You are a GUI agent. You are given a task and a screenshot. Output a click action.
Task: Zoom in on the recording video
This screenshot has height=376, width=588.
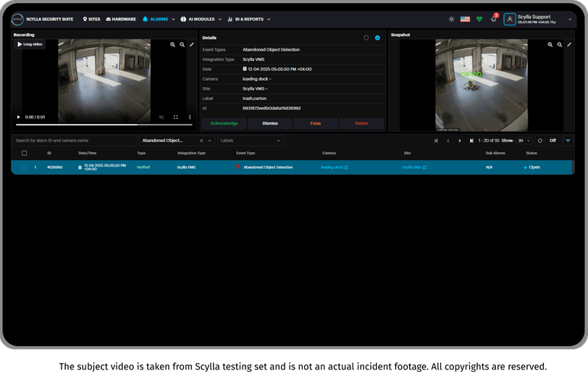pos(172,44)
